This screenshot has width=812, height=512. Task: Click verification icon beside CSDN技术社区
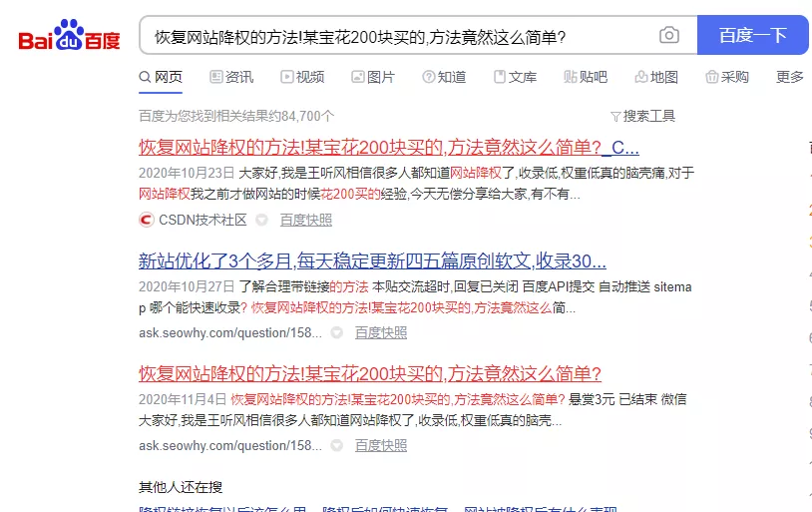tap(262, 220)
